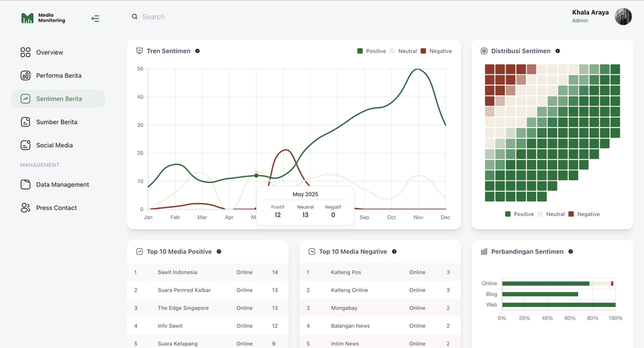Collapse the sidebar using the menu icon
Image resolution: width=644 pixels, height=348 pixels.
[95, 19]
